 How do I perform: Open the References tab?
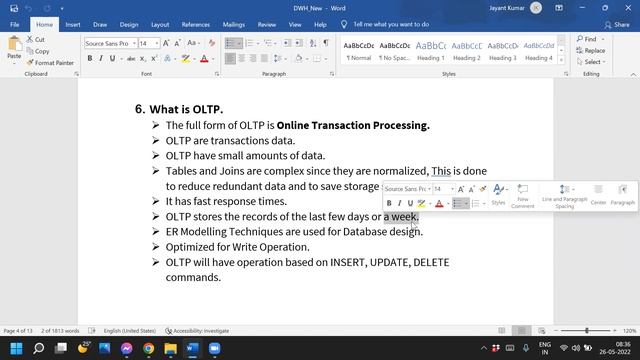(196, 24)
